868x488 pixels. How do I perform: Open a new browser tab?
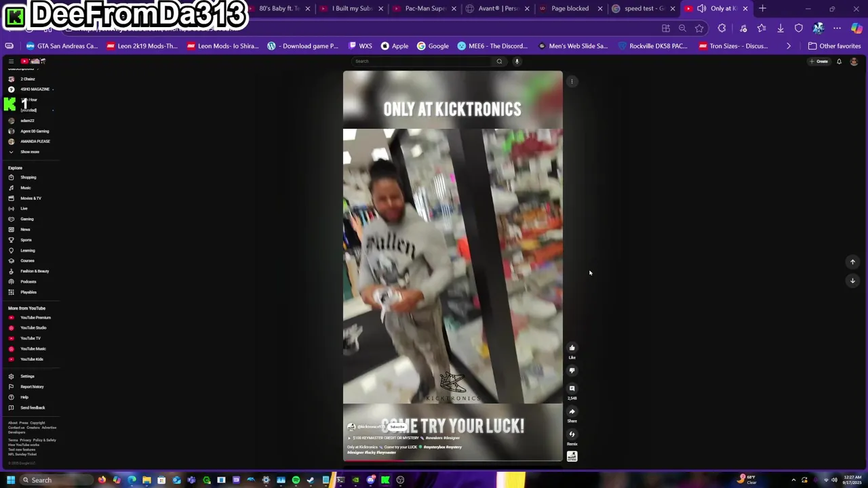point(762,9)
